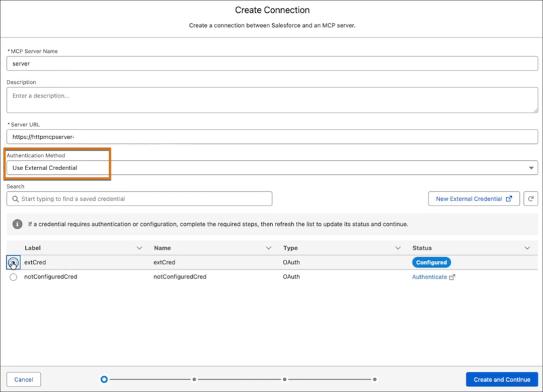The width and height of the screenshot is (543, 392).
Task: Click the external-link icon in New External Credential
Action: [508, 199]
